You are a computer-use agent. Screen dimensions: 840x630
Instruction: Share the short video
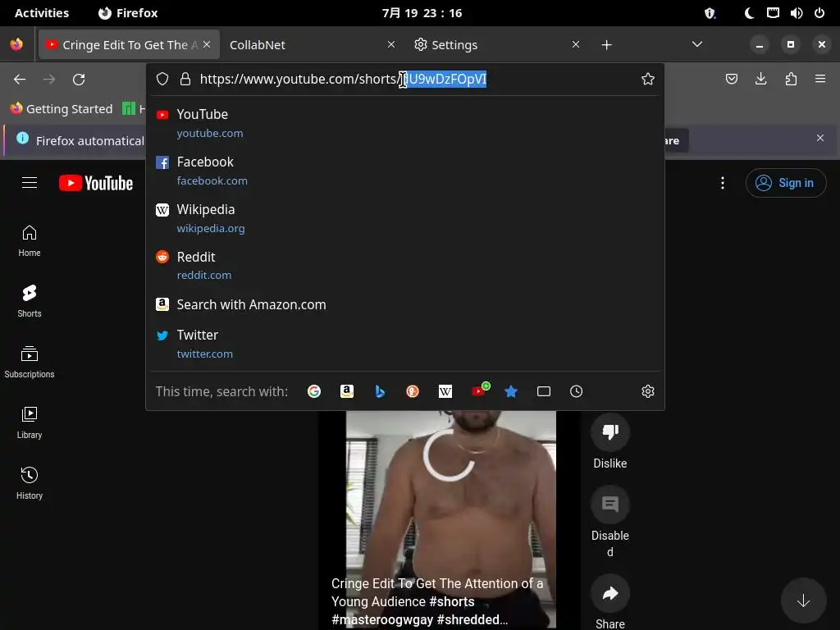pyautogui.click(x=610, y=593)
